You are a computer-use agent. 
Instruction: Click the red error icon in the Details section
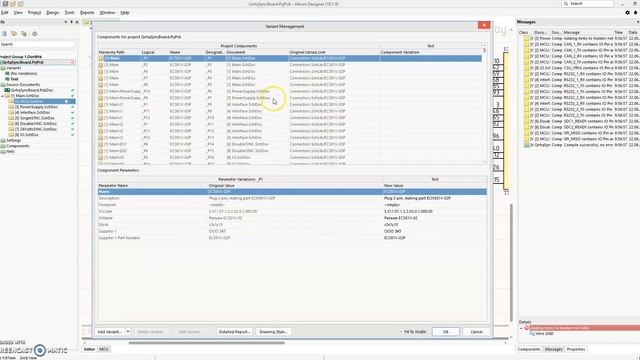[x=527, y=328]
